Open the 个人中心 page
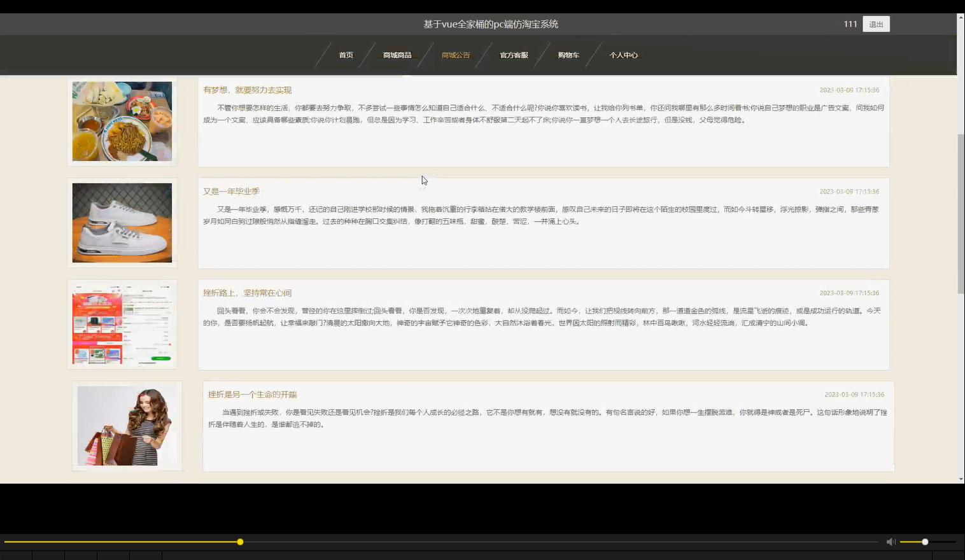The width and height of the screenshot is (965, 560). point(624,55)
